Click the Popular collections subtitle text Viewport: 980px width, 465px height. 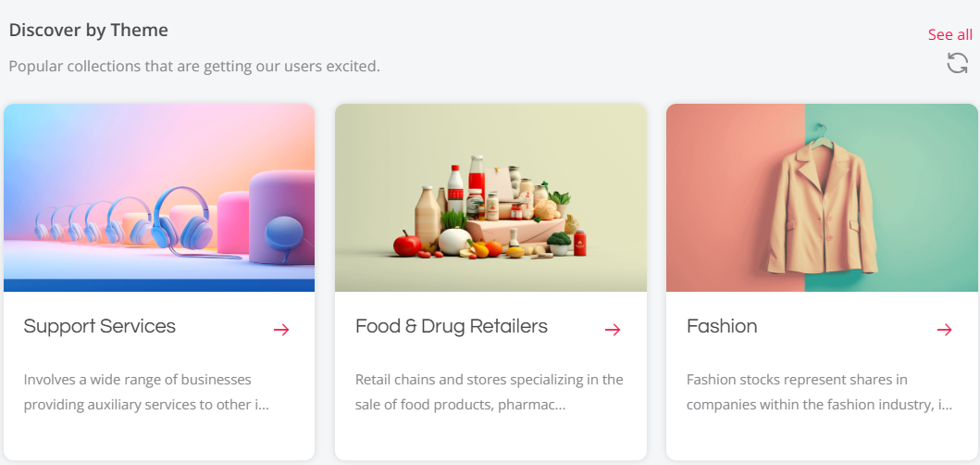[x=194, y=67]
